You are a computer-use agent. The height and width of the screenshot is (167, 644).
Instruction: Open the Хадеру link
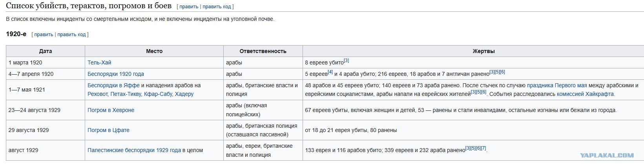coord(184,94)
